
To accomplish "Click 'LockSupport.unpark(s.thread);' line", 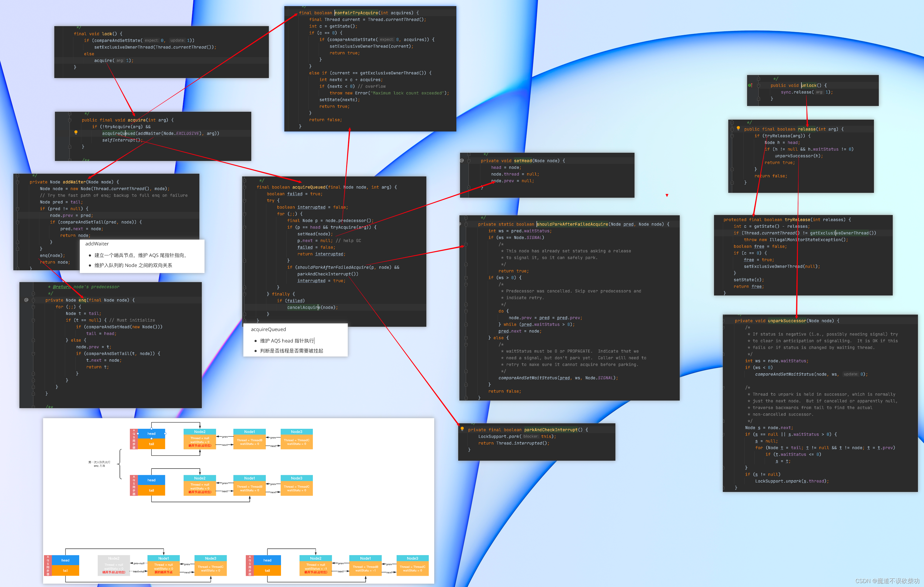I will tap(792, 481).
